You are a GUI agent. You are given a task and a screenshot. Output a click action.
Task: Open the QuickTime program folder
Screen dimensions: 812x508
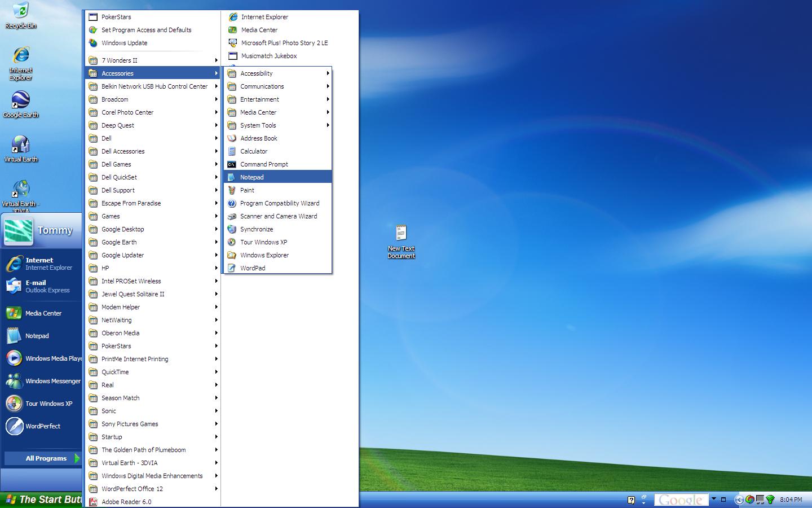pos(153,372)
